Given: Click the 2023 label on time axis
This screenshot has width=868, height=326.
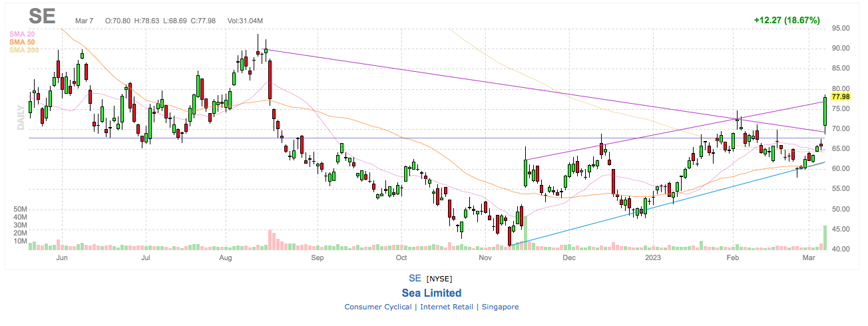Looking at the screenshot, I should 652,257.
